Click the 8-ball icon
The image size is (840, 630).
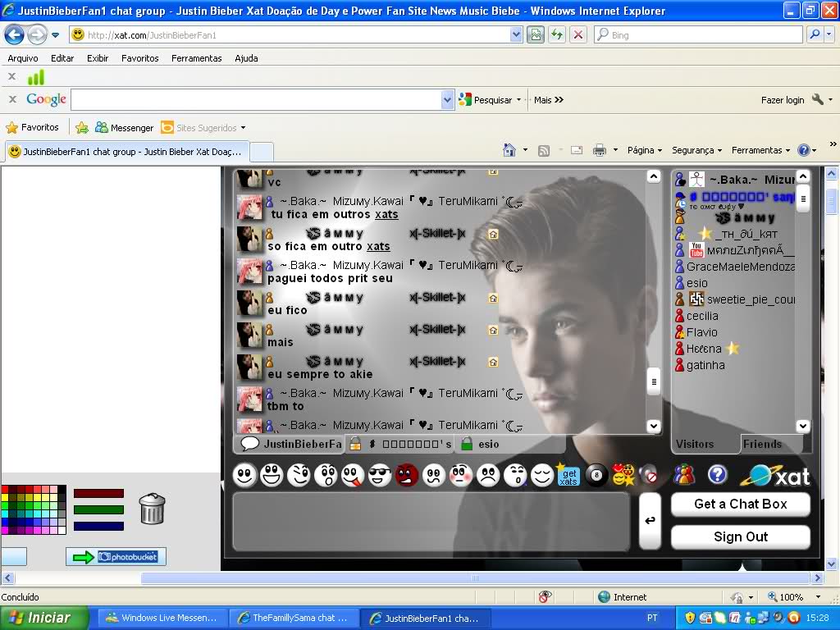596,475
